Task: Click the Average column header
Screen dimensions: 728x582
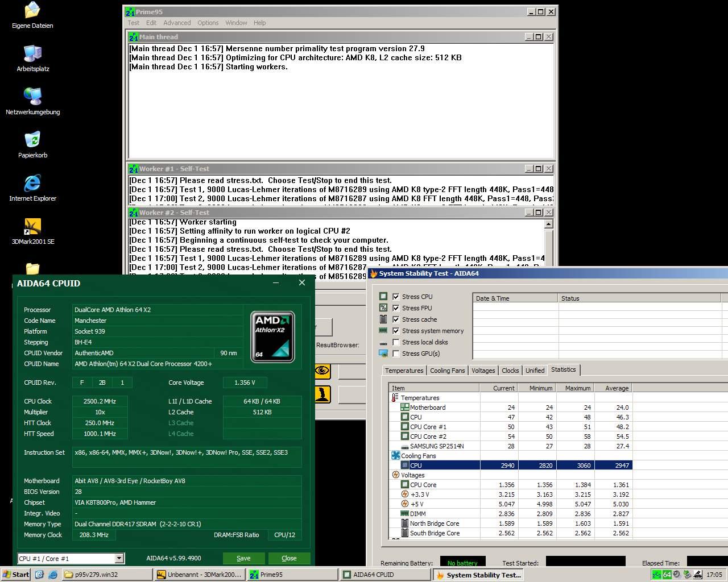Action: pos(613,388)
